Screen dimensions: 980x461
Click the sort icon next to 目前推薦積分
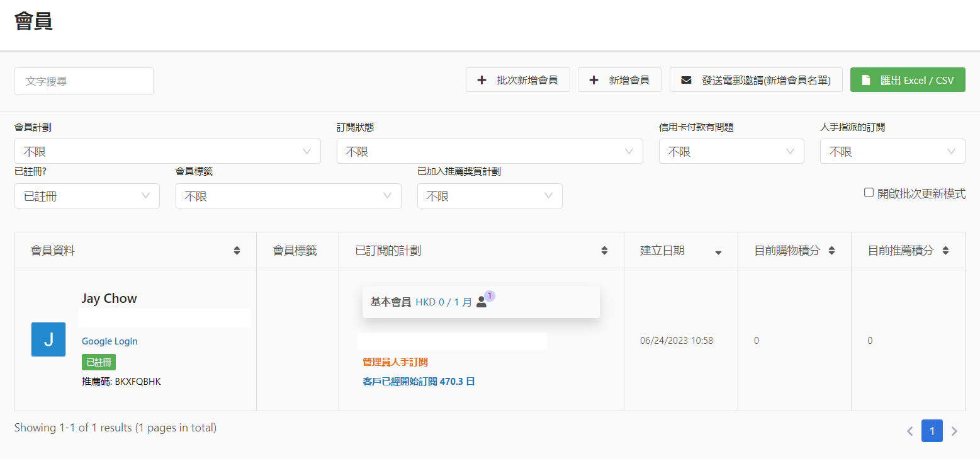tap(945, 251)
